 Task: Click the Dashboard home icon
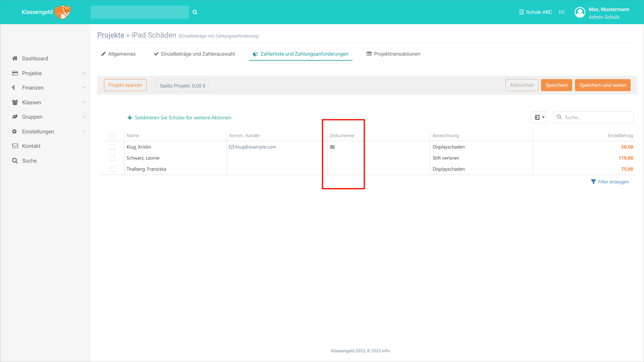15,58
